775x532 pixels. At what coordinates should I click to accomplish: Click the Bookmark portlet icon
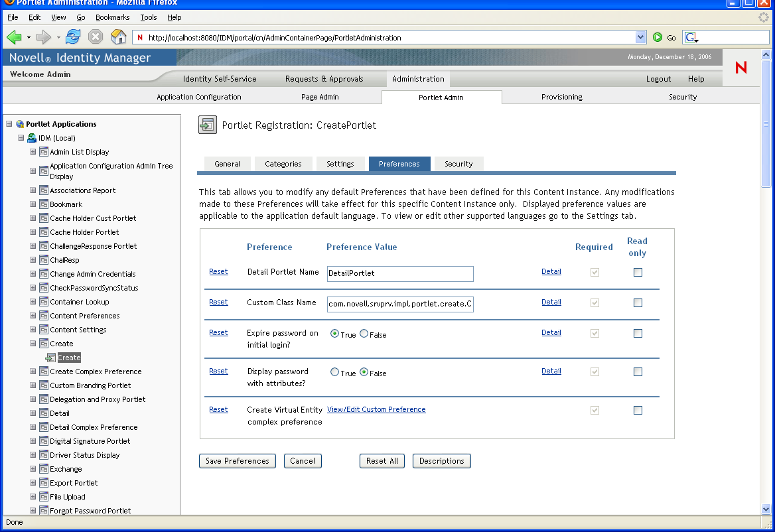coord(44,204)
